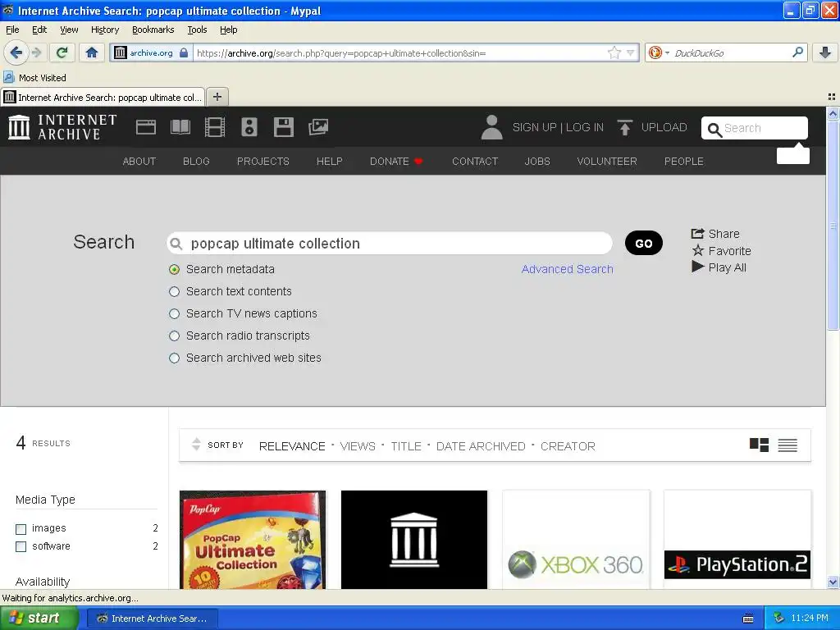The image size is (840, 630).
Task: Check the images media type filter
Action: point(21,529)
